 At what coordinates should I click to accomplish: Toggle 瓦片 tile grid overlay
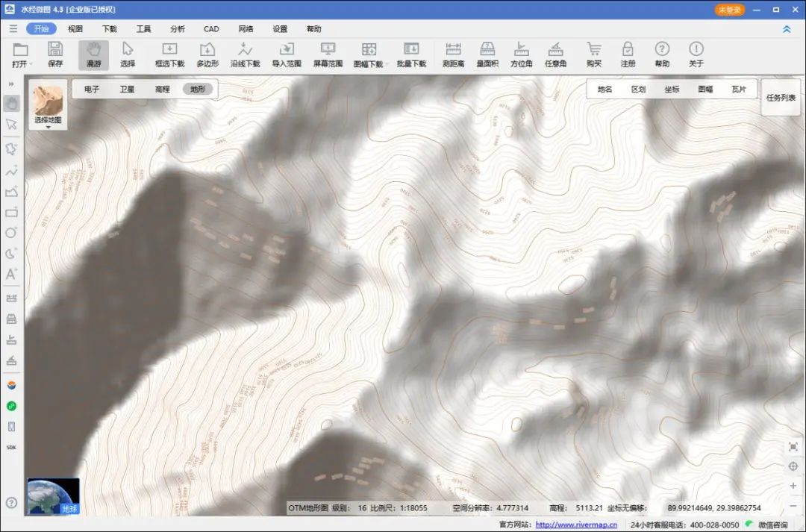coord(739,89)
